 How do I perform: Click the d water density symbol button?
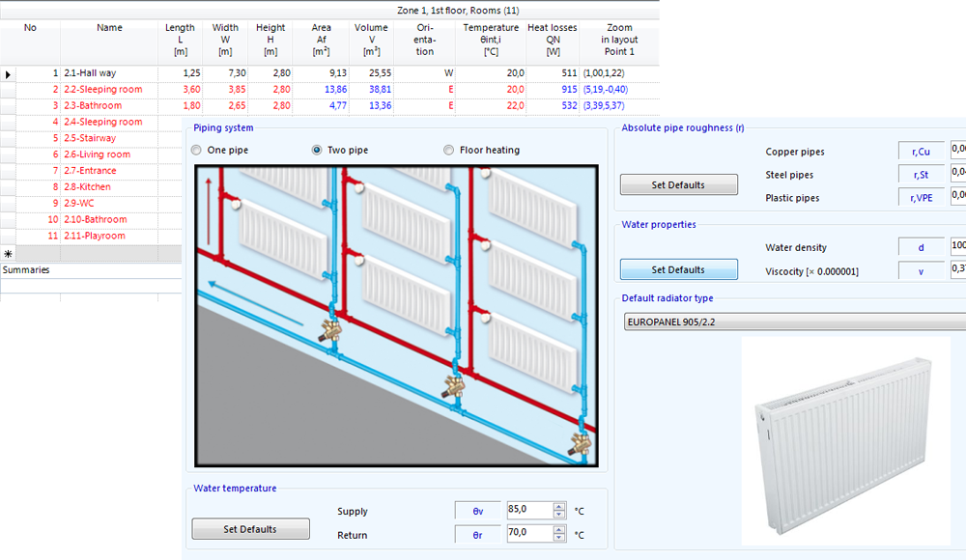(x=920, y=246)
